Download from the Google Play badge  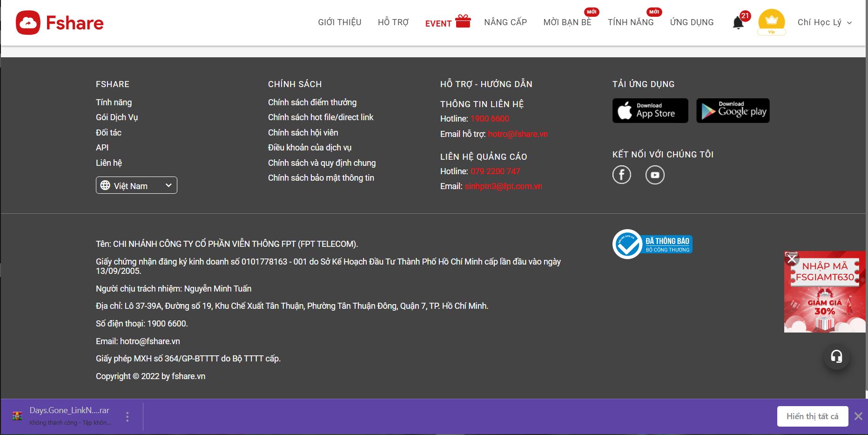733,111
